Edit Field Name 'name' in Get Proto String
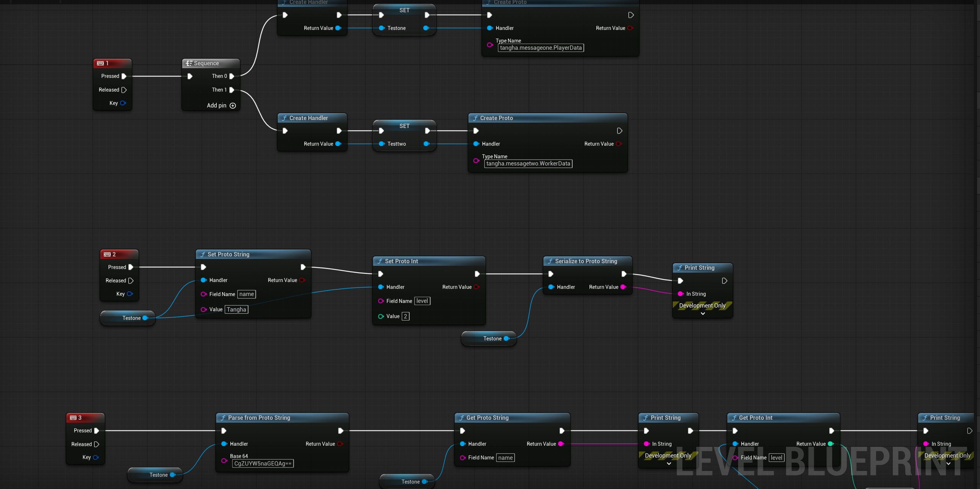Image resolution: width=980 pixels, height=489 pixels. point(505,458)
